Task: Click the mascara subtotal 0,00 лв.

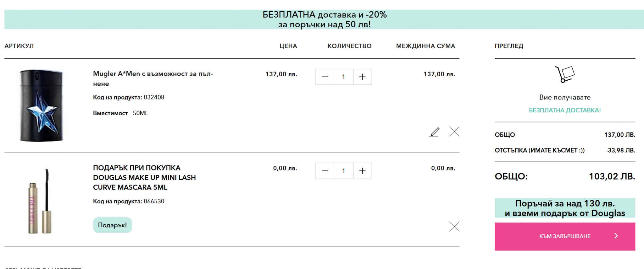Action: coord(443,168)
